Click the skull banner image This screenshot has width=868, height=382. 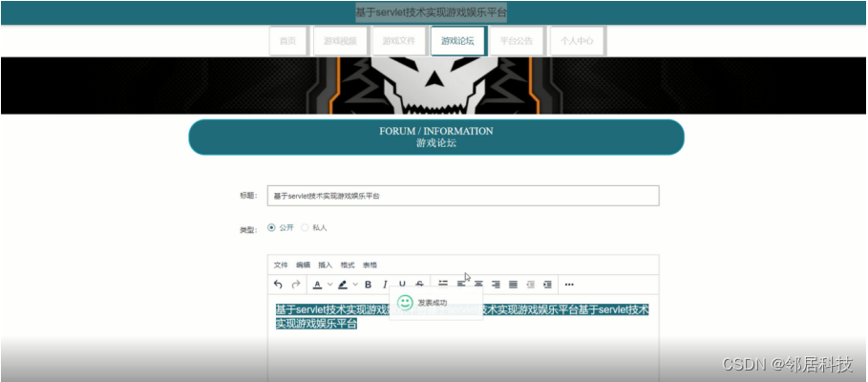pos(434,85)
